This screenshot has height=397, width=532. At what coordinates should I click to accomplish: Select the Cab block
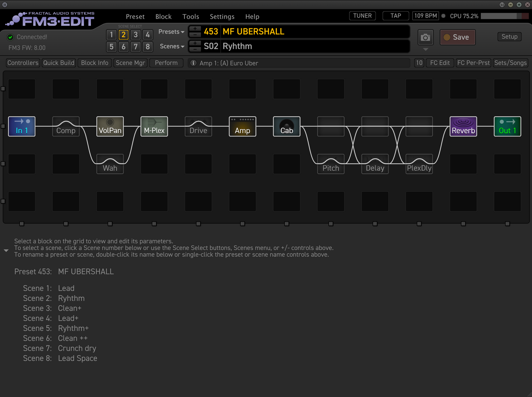(x=287, y=126)
